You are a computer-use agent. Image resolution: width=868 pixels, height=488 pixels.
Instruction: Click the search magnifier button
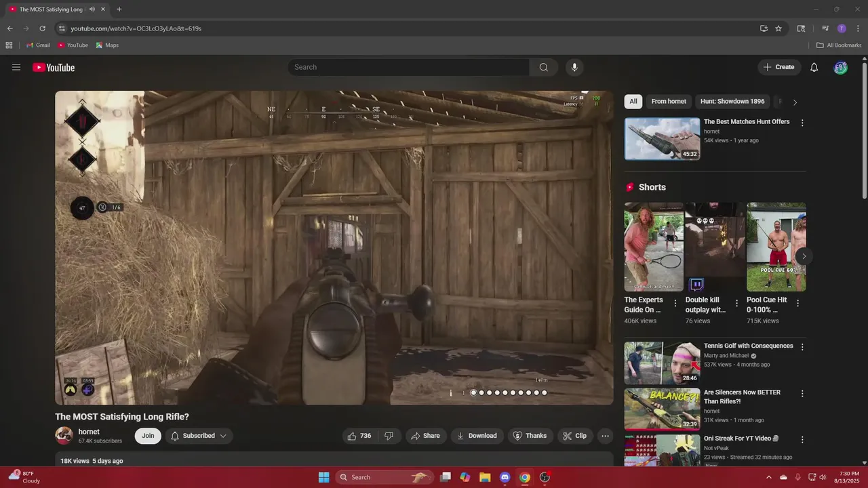[544, 67]
